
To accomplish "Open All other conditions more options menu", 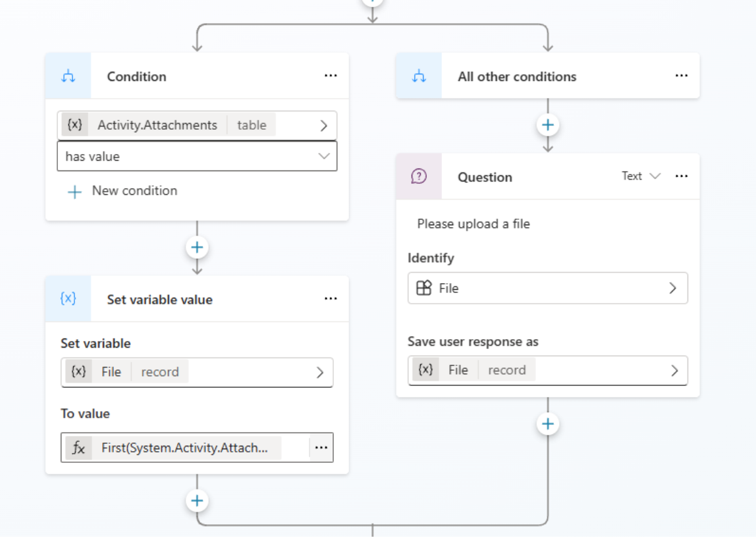I will tap(682, 76).
